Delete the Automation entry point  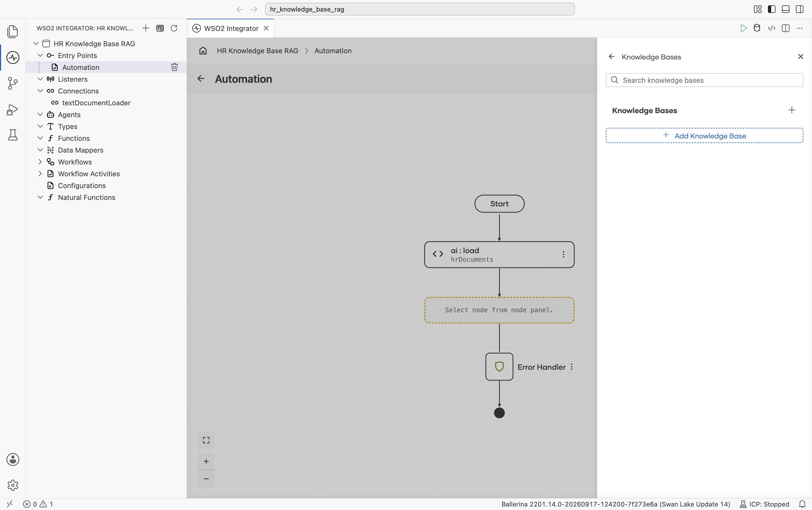(174, 67)
